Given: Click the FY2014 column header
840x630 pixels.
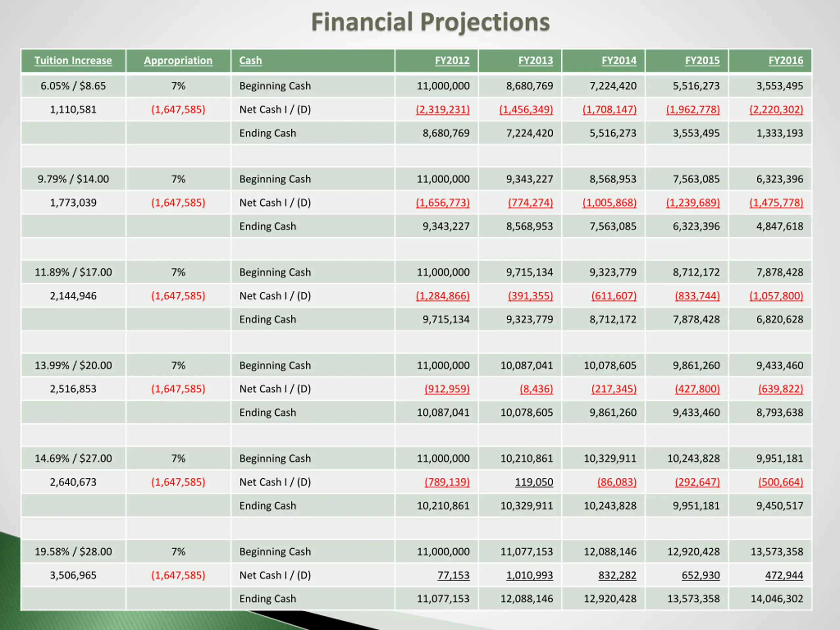Looking at the screenshot, I should point(619,61).
